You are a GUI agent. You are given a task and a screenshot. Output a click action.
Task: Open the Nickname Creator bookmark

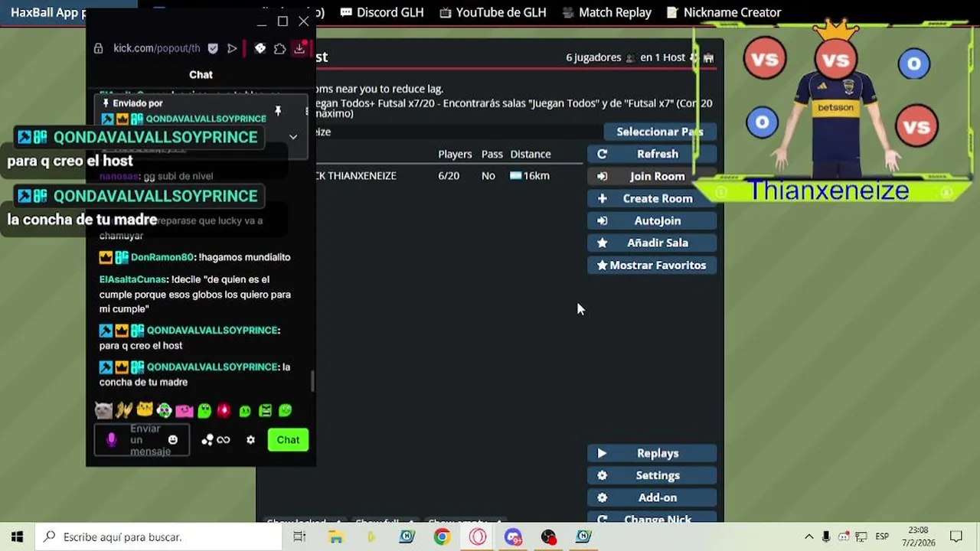(724, 12)
